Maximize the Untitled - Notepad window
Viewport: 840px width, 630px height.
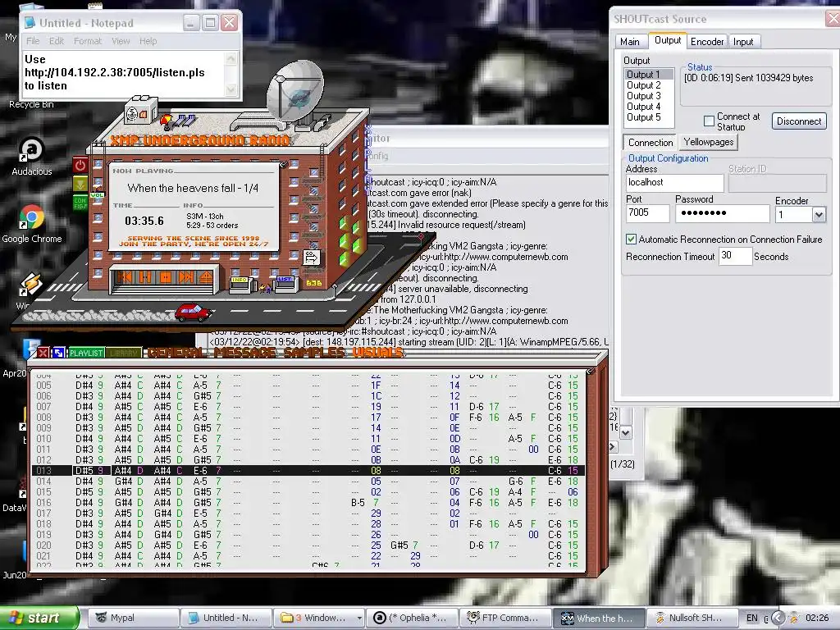click(210, 22)
